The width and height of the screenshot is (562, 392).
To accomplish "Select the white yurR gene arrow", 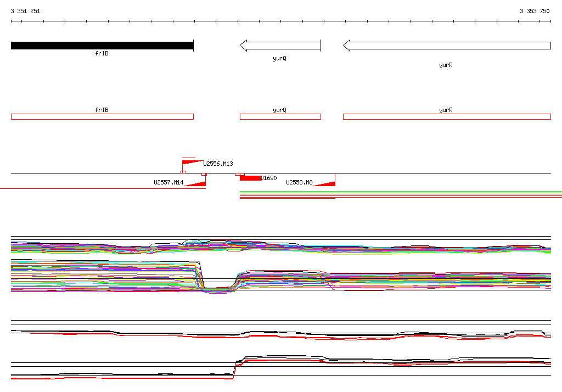I will pyautogui.click(x=447, y=46).
